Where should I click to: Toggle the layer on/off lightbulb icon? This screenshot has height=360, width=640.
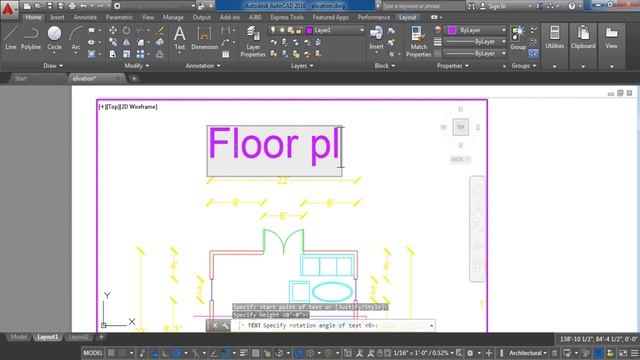[273, 30]
